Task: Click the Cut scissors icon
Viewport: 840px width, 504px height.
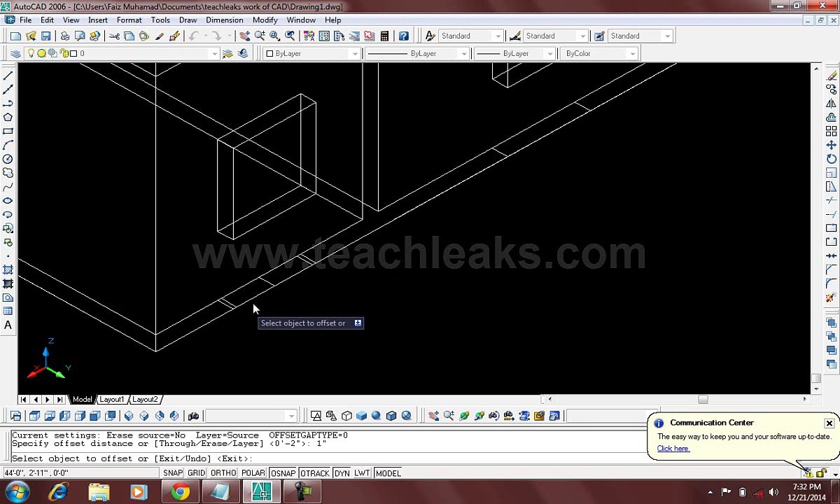Action: [x=114, y=36]
